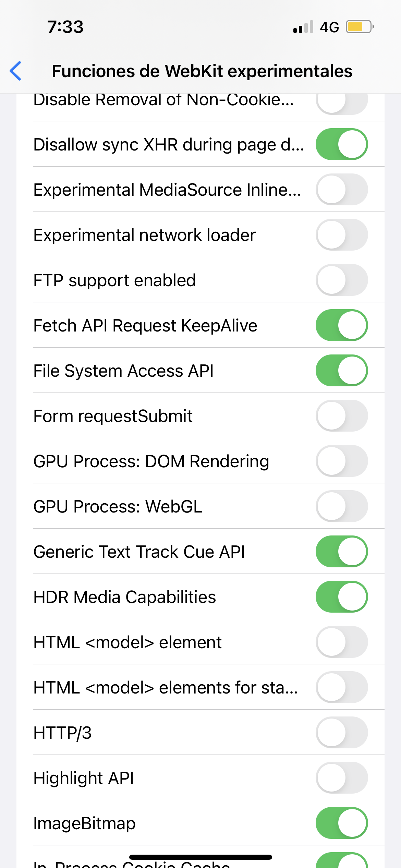The height and width of the screenshot is (868, 401).
Task: Enable Highlight API toggle
Action: pos(341,778)
